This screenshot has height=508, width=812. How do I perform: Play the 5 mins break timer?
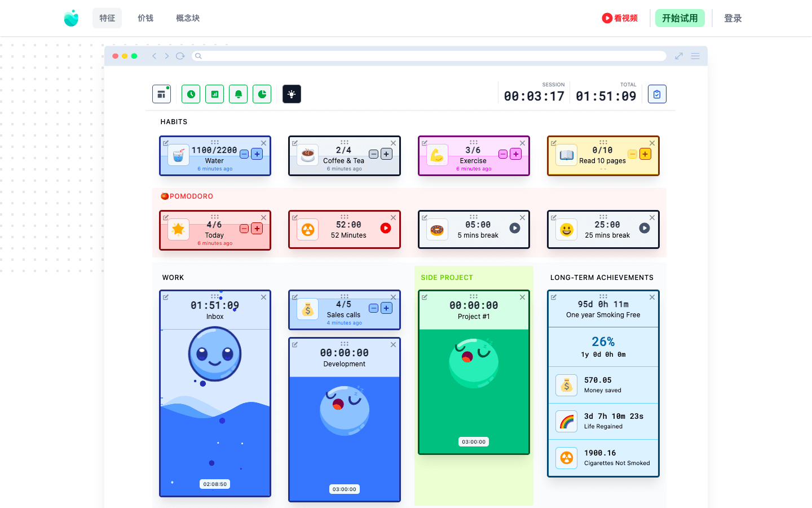click(515, 228)
